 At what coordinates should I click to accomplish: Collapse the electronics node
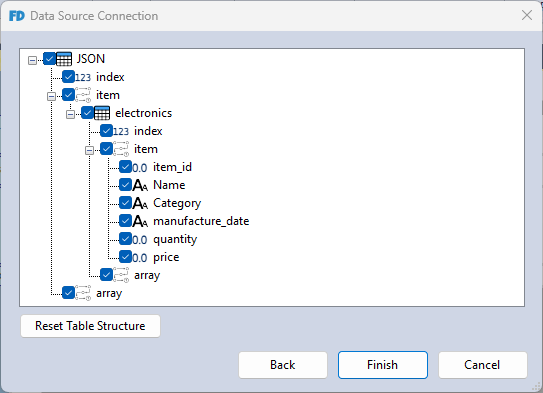[x=70, y=115]
